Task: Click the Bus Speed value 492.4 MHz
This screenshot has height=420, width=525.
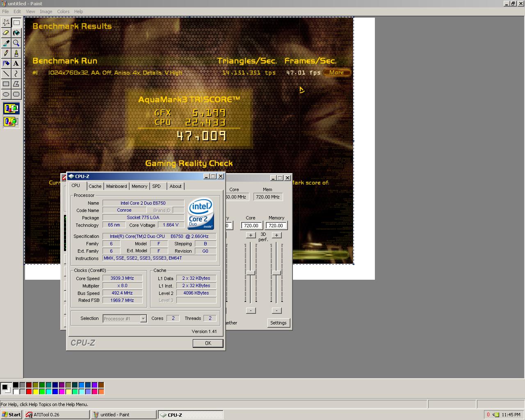Action: 122,293
